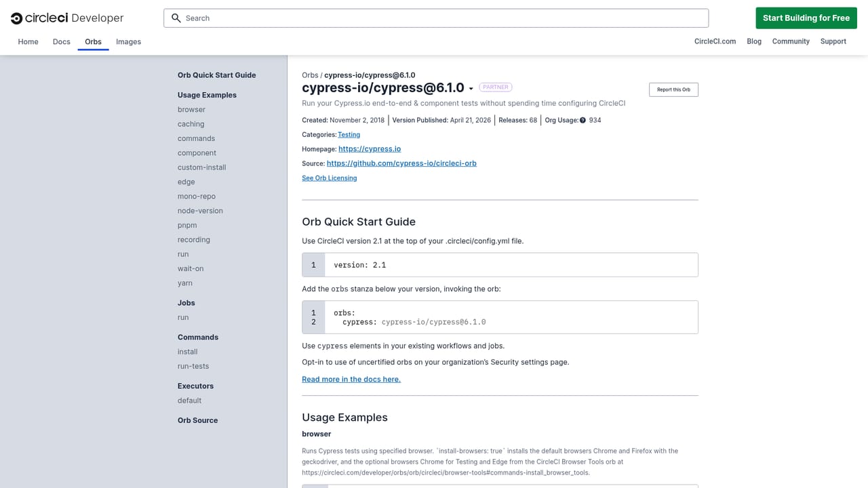Open the Support link

[x=833, y=41]
